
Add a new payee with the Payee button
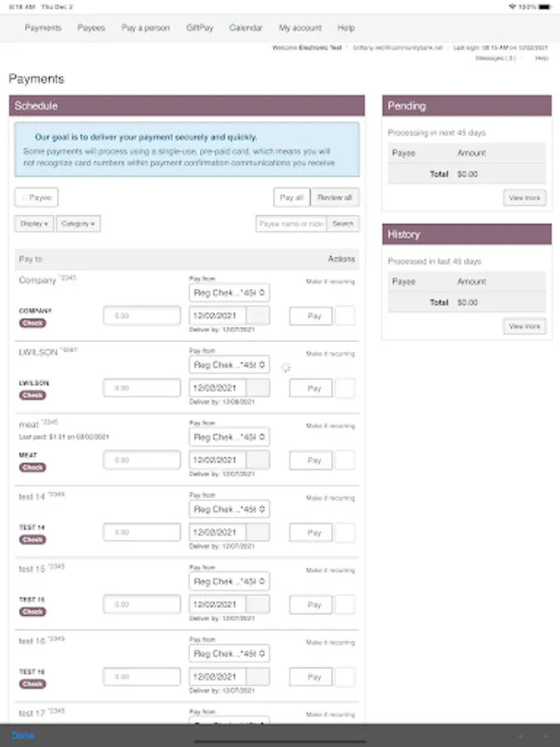pos(37,198)
